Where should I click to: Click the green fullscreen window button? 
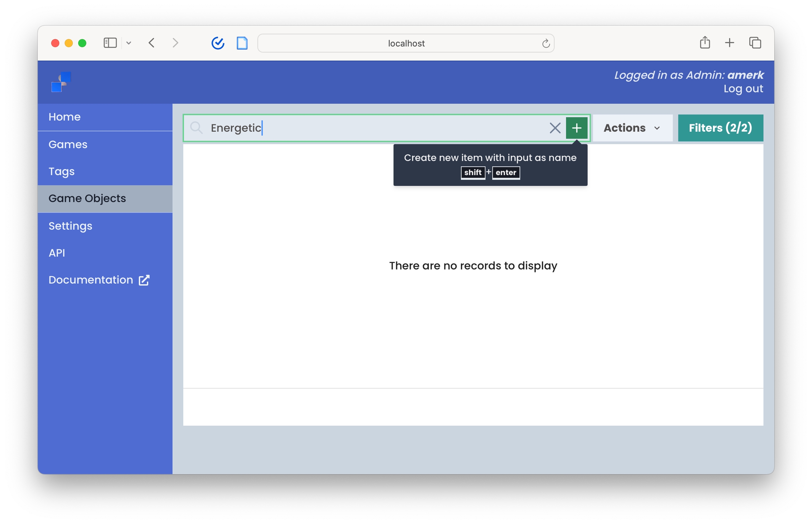(82, 43)
